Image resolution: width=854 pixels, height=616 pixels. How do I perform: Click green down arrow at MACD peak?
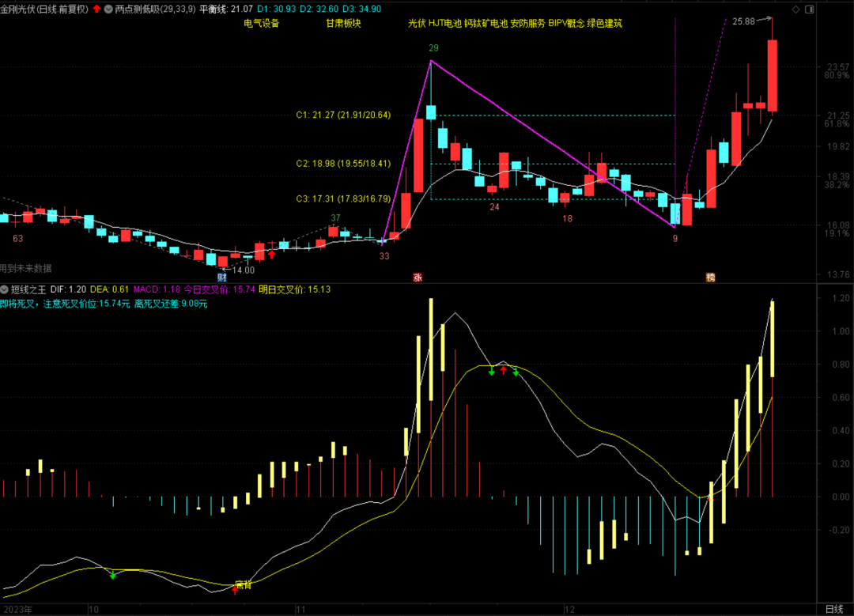coord(492,370)
